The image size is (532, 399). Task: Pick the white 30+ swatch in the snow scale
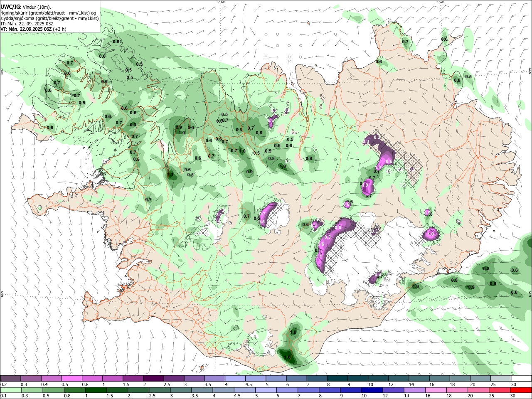(x=521, y=378)
